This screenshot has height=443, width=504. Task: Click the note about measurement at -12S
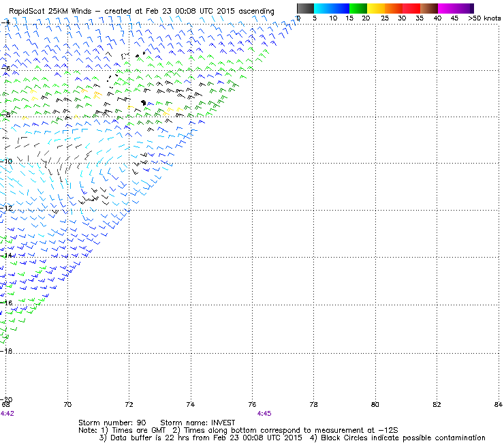pyautogui.click(x=285, y=430)
